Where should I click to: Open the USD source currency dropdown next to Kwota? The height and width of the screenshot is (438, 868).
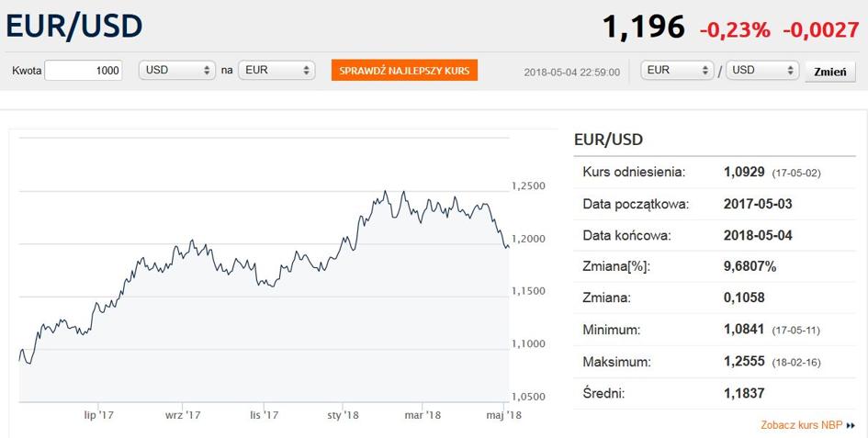(176, 71)
